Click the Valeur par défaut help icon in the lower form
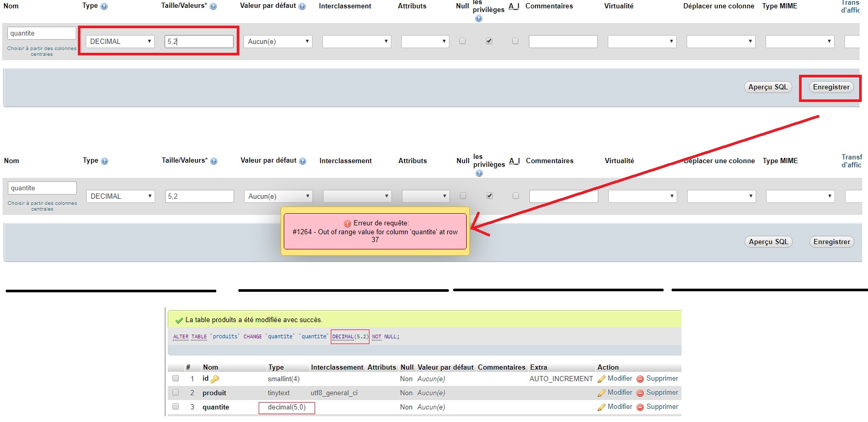The height and width of the screenshot is (422, 868). point(303,161)
